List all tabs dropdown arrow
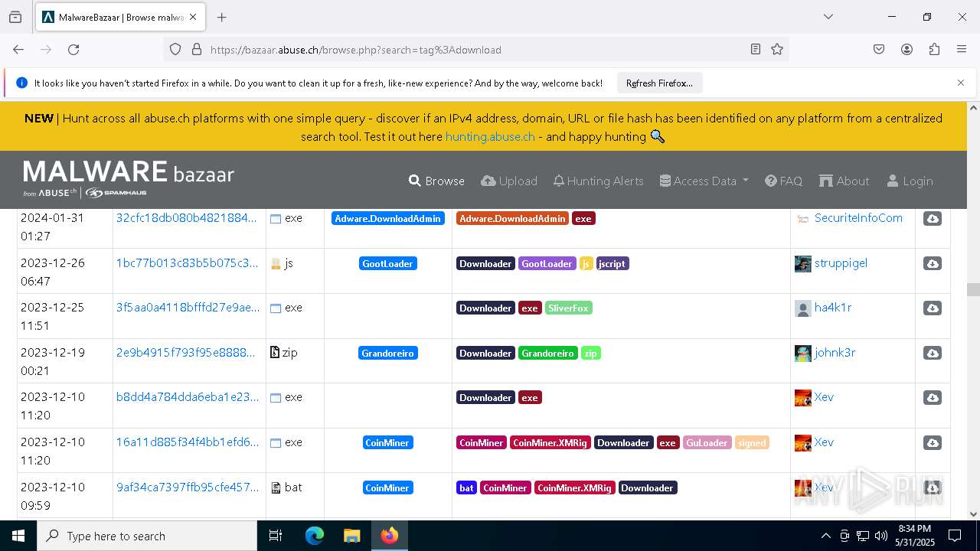This screenshot has height=551, width=980. [828, 17]
